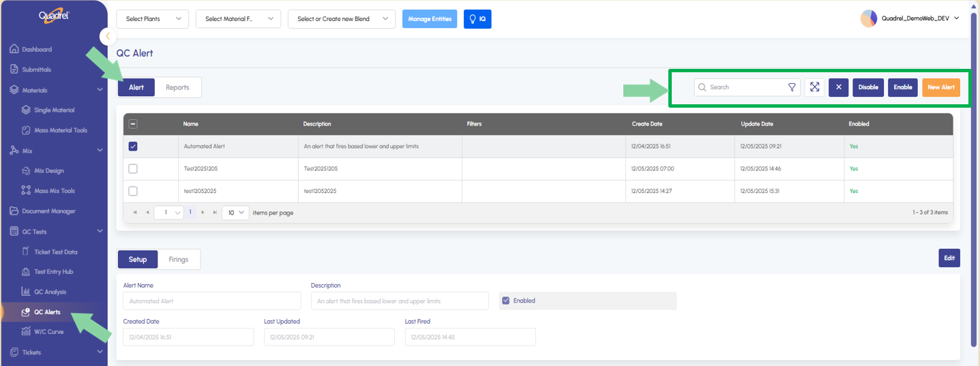Screen dimensions: 980x366
Task: Check the Test20251205 row checkbox
Action: [x=133, y=169]
